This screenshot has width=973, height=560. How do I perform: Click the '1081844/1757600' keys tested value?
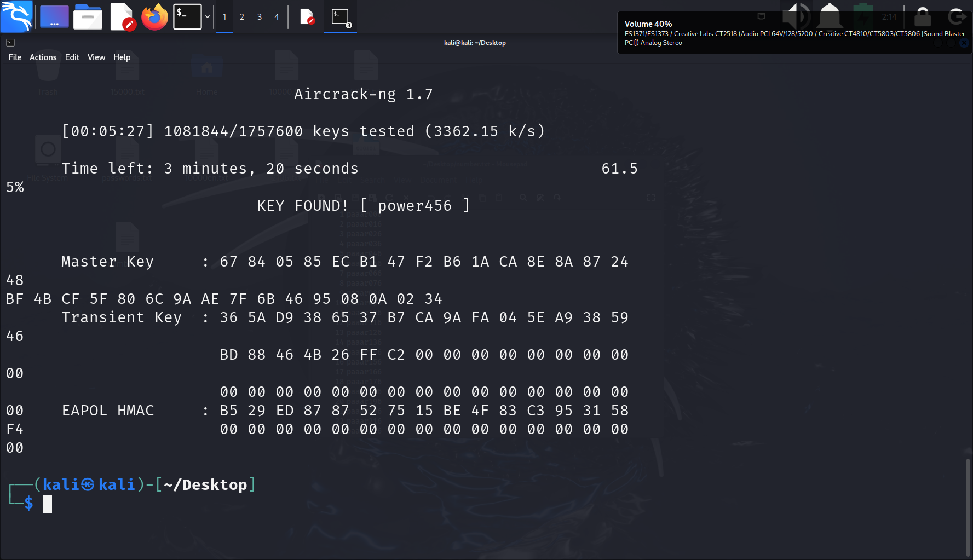pos(233,131)
